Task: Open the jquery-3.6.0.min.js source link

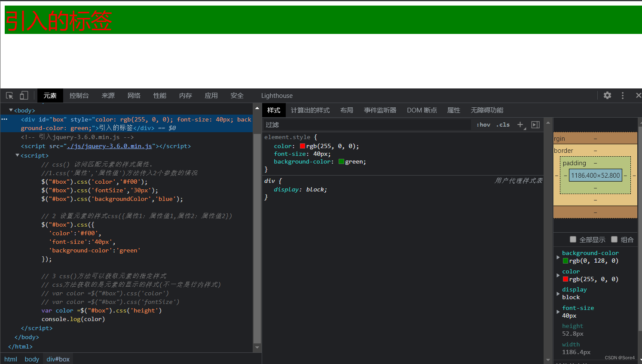Action: (x=110, y=146)
